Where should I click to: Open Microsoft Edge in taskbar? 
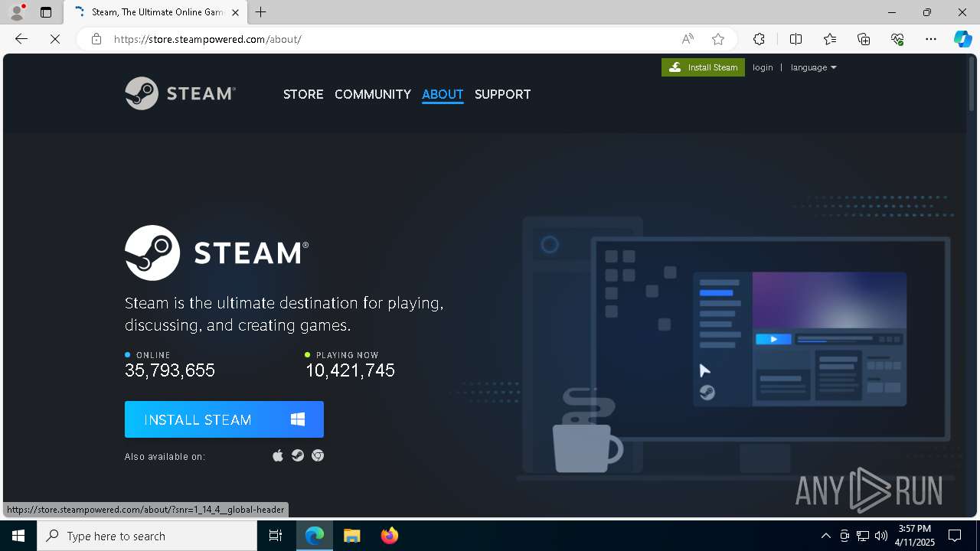pyautogui.click(x=315, y=536)
